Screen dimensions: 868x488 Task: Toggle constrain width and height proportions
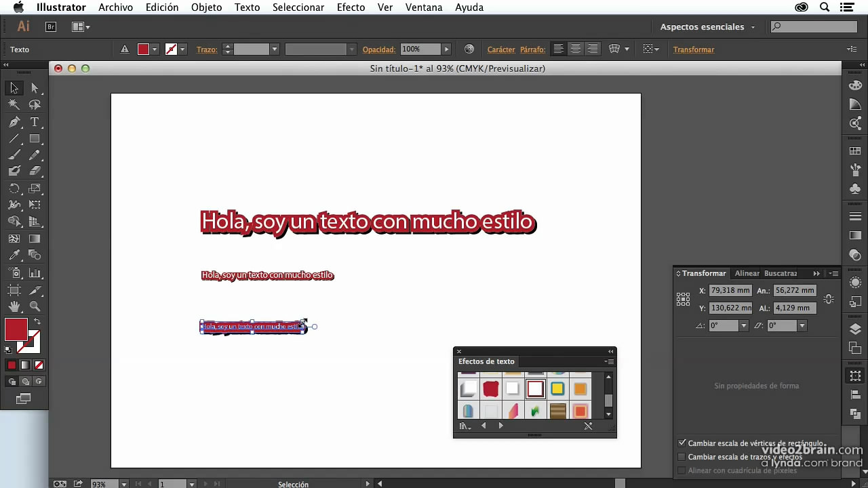[x=828, y=299]
